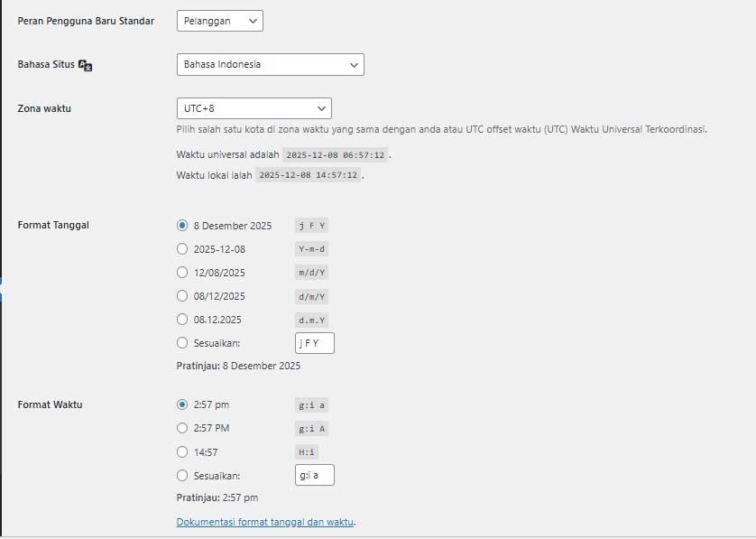Select the 08.12.2025 date format

tap(182, 319)
